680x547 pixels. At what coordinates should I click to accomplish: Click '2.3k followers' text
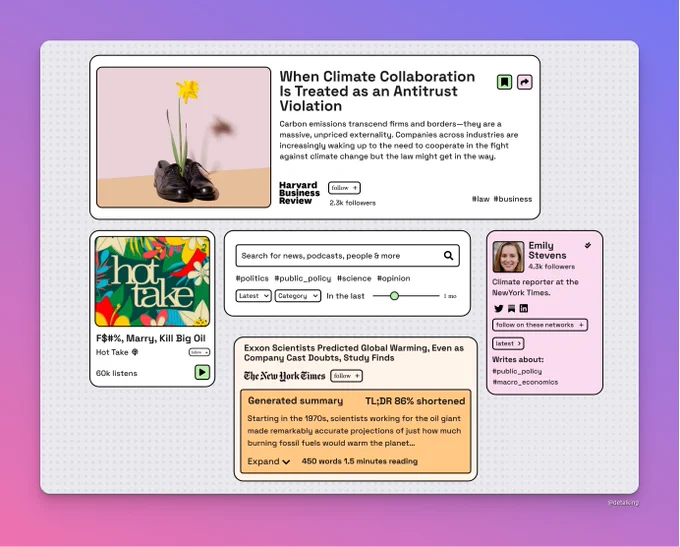pos(352,203)
